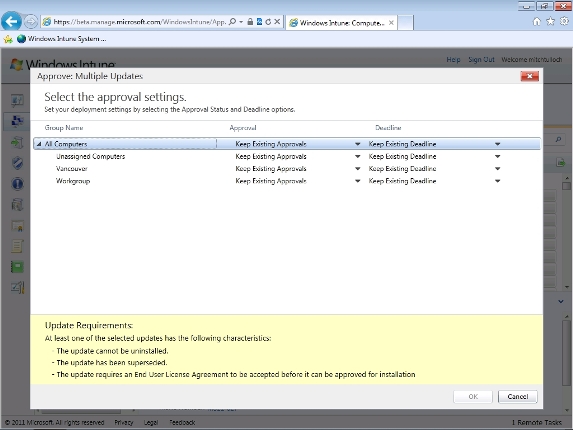The image size is (573, 430).
Task: Open the Privacy footer link
Action: 124,422
